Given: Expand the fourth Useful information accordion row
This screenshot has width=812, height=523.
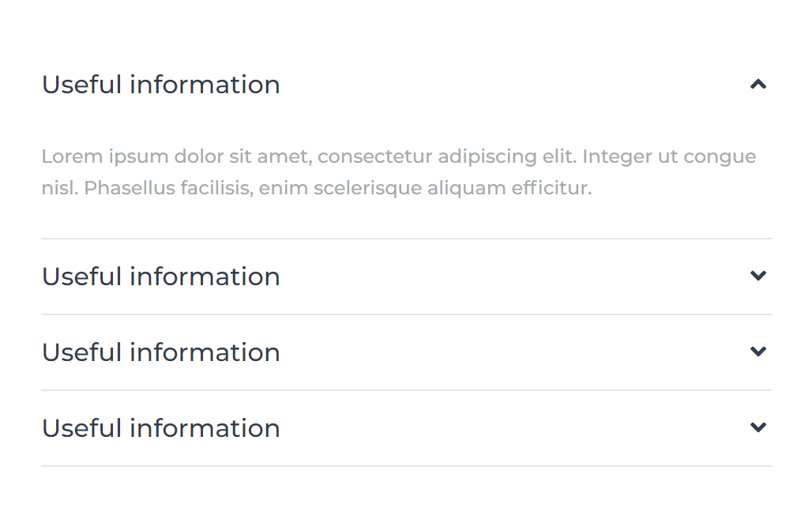Looking at the screenshot, I should click(x=406, y=428).
